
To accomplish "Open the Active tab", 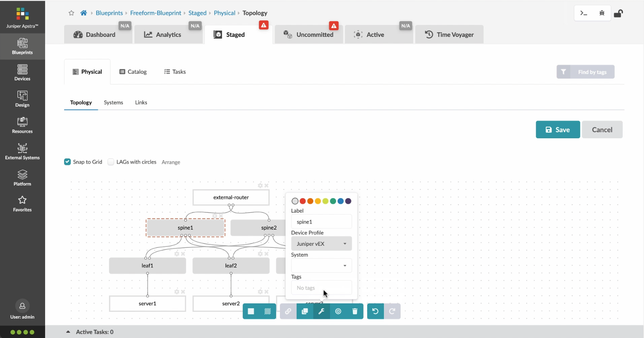I will tap(379, 35).
